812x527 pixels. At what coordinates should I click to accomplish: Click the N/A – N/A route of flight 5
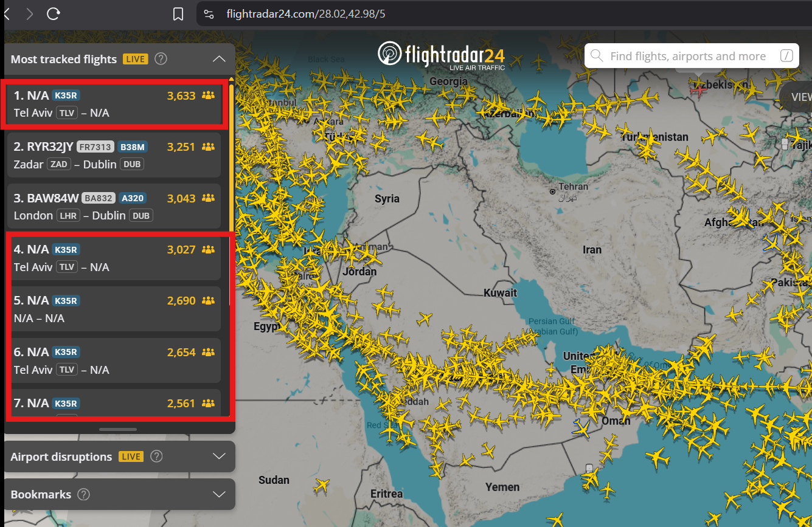point(39,318)
